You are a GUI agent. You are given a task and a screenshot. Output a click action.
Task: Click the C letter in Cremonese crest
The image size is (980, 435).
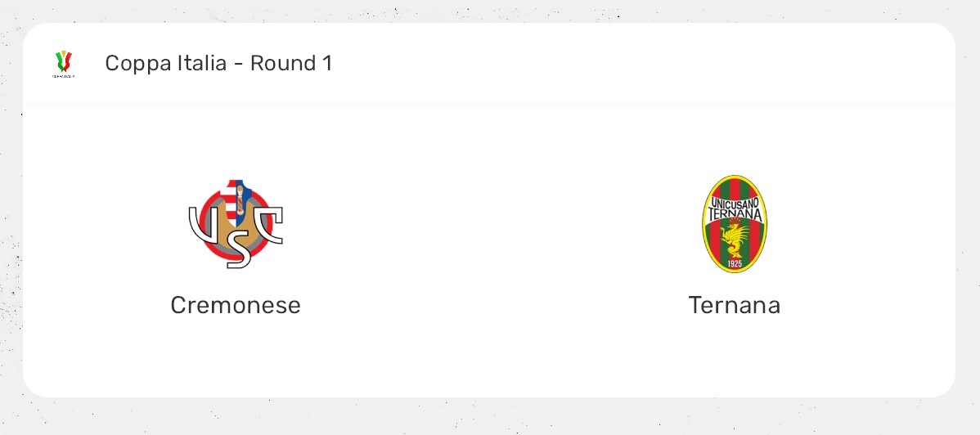tap(270, 225)
